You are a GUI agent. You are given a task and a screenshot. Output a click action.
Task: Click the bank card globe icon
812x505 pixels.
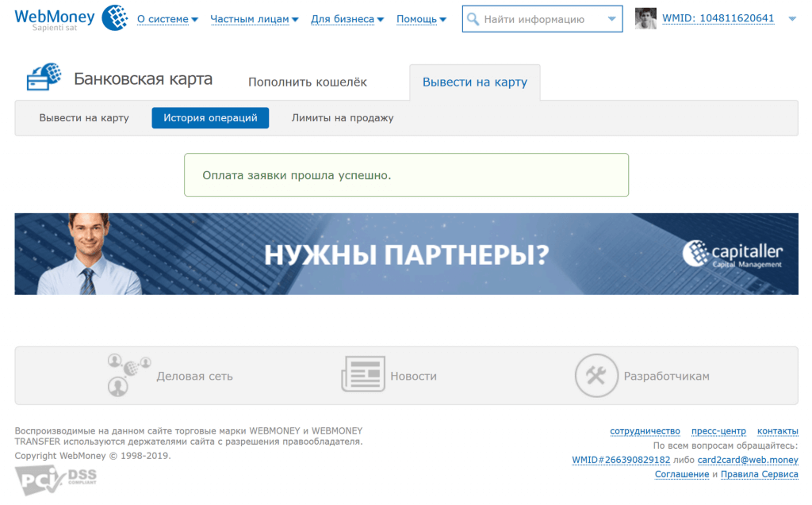coord(44,77)
